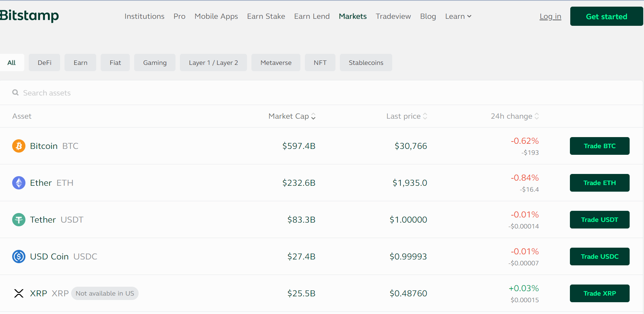Screen dimensions: 644x314
Task: Click Tether market cap $83.3B
Action: click(x=302, y=220)
